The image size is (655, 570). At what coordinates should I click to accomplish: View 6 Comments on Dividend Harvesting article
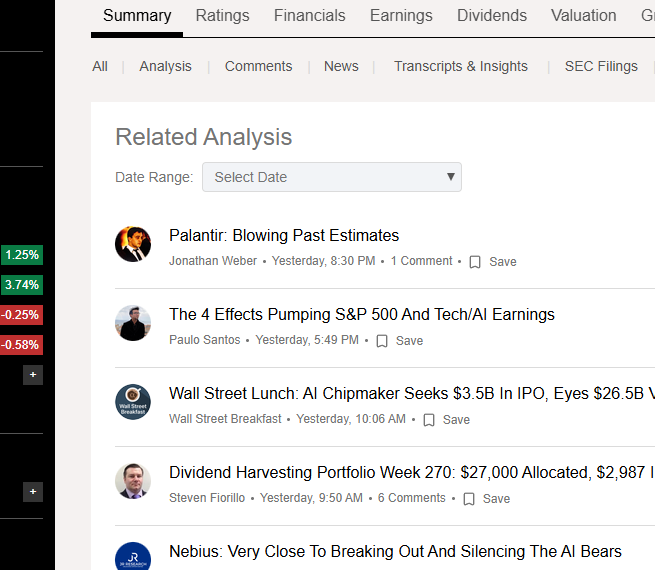click(x=412, y=498)
